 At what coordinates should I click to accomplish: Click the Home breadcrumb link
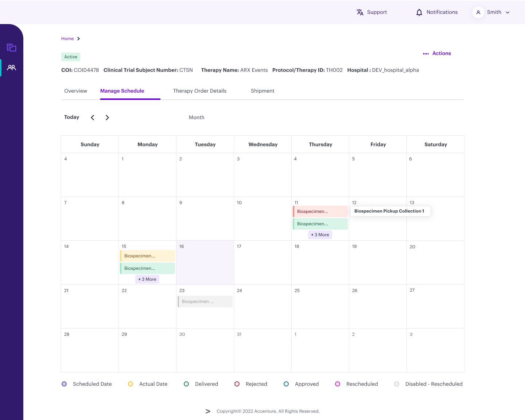click(67, 39)
